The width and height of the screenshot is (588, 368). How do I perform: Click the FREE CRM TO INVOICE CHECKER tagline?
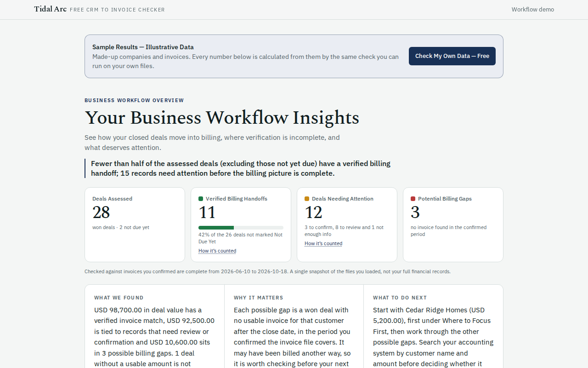point(117,10)
